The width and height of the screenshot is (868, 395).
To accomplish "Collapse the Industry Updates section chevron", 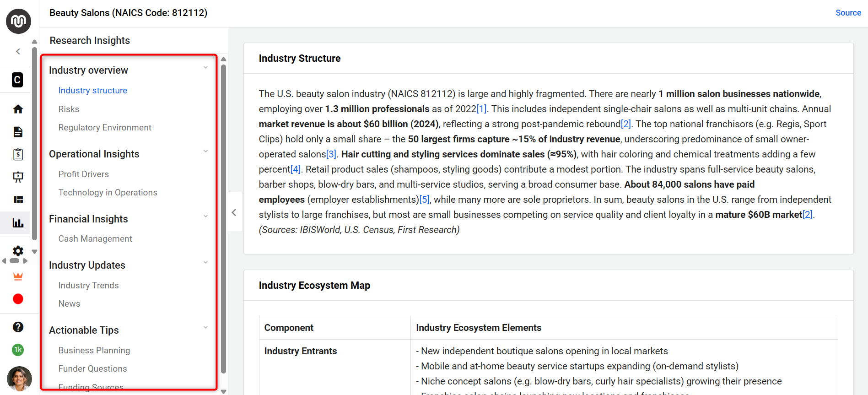I will pos(205,263).
